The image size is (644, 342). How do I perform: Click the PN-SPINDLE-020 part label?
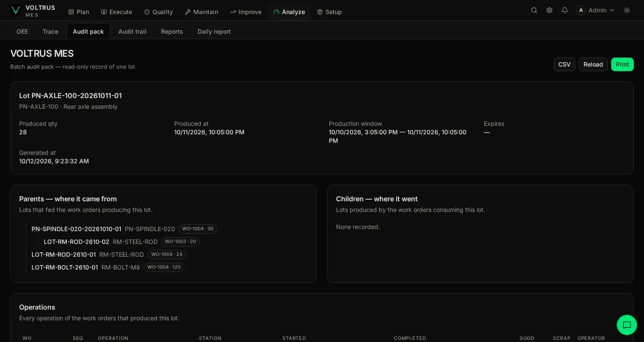pos(150,229)
